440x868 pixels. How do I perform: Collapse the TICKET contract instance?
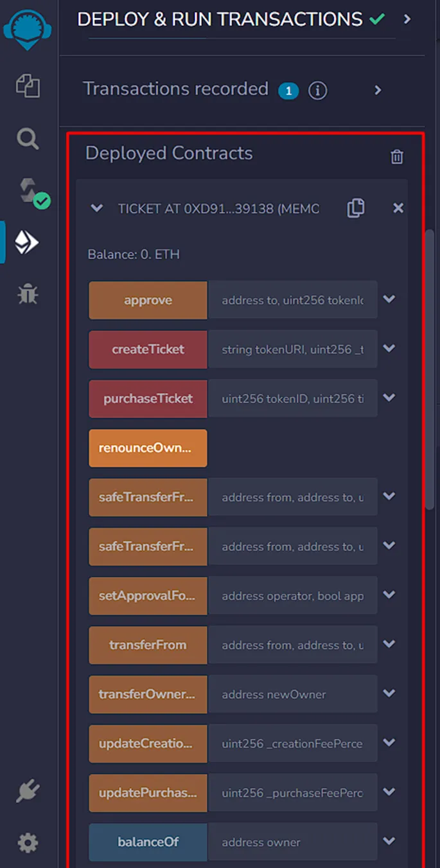click(x=97, y=208)
